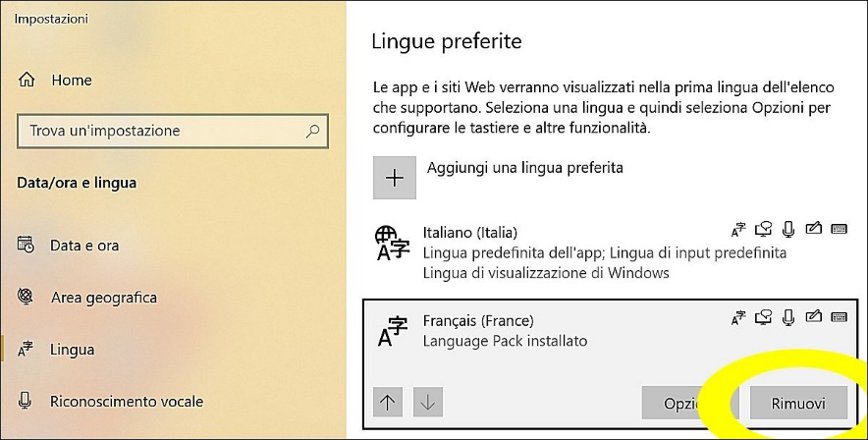Click the Home icon in the sidebar
This screenshot has width=868, height=440.
coord(27,81)
